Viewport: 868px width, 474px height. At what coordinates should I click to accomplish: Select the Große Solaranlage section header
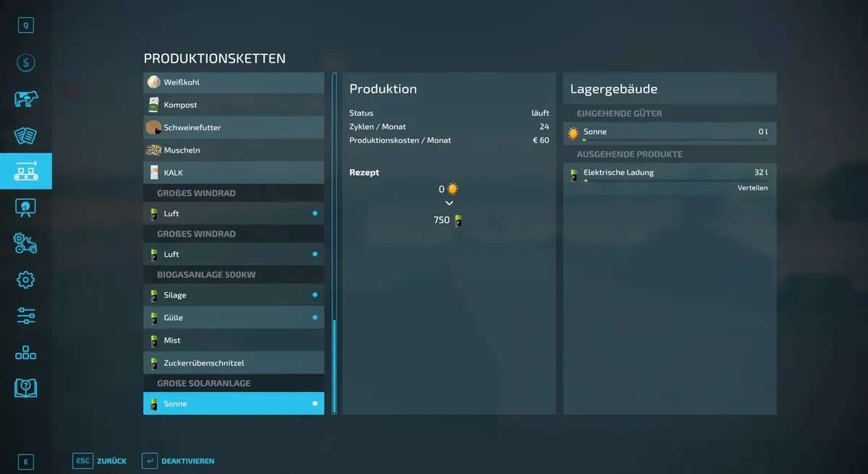click(234, 384)
